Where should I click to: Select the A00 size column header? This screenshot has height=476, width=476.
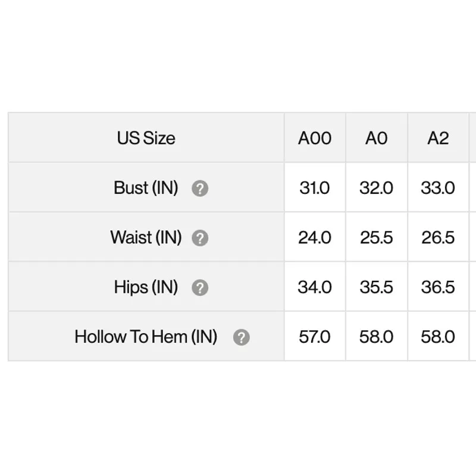[315, 139]
